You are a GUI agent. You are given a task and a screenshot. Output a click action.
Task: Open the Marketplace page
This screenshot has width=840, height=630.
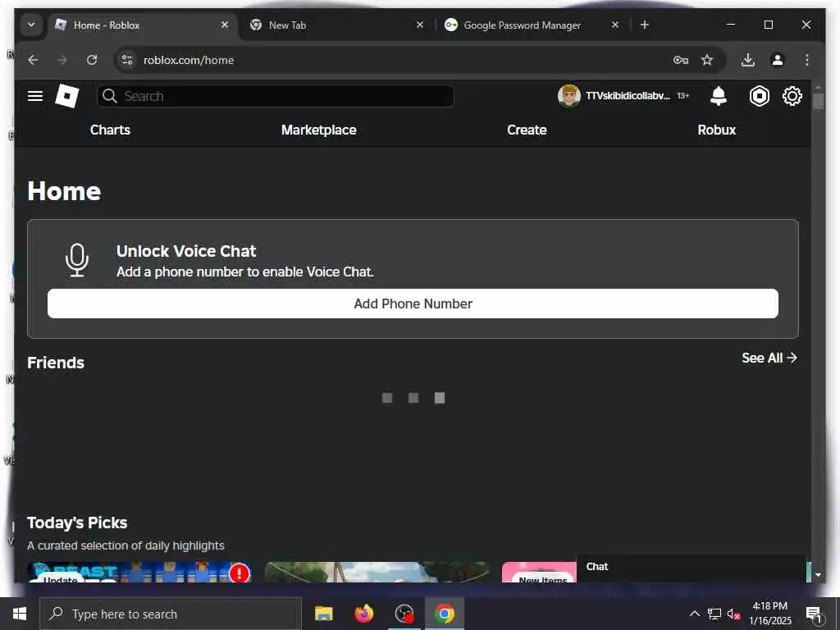pos(319,130)
